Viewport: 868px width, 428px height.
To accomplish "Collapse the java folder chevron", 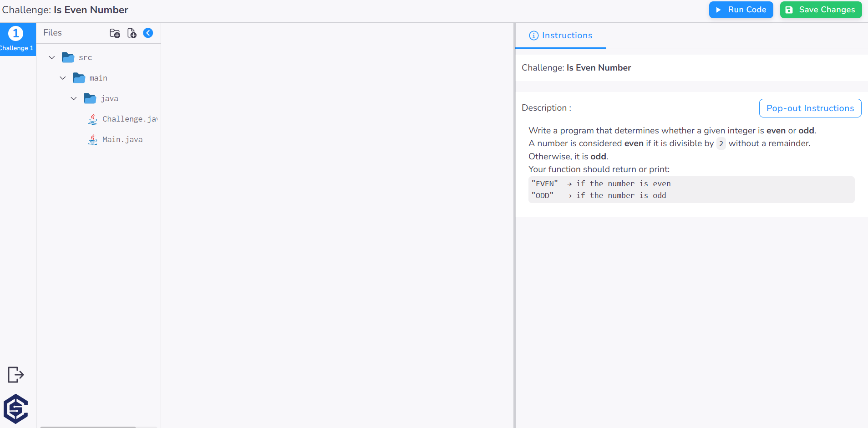I will 73,98.
